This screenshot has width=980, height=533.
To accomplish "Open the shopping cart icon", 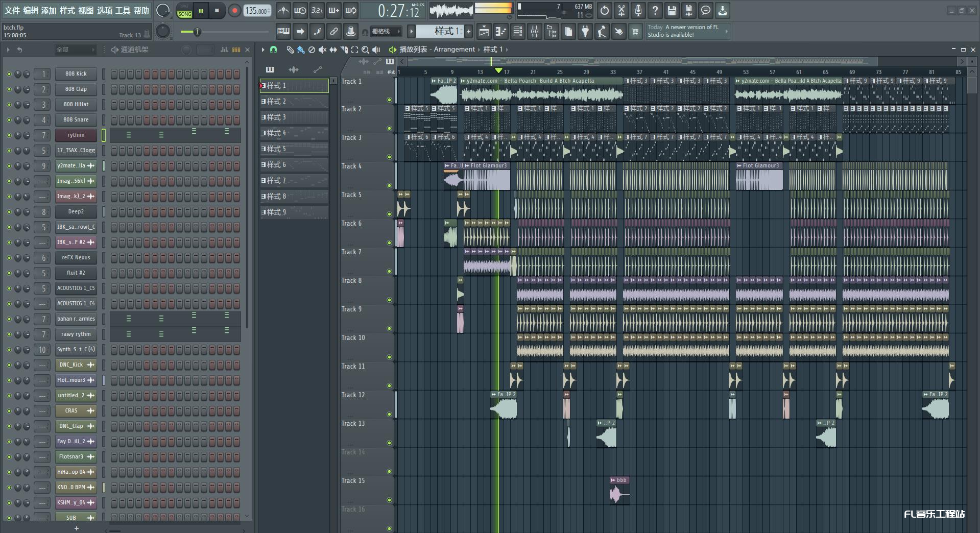I will point(635,32).
